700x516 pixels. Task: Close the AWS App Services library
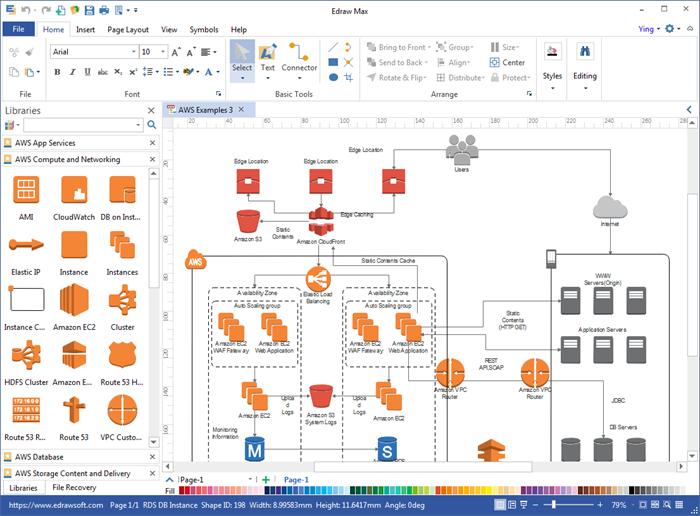click(152, 143)
